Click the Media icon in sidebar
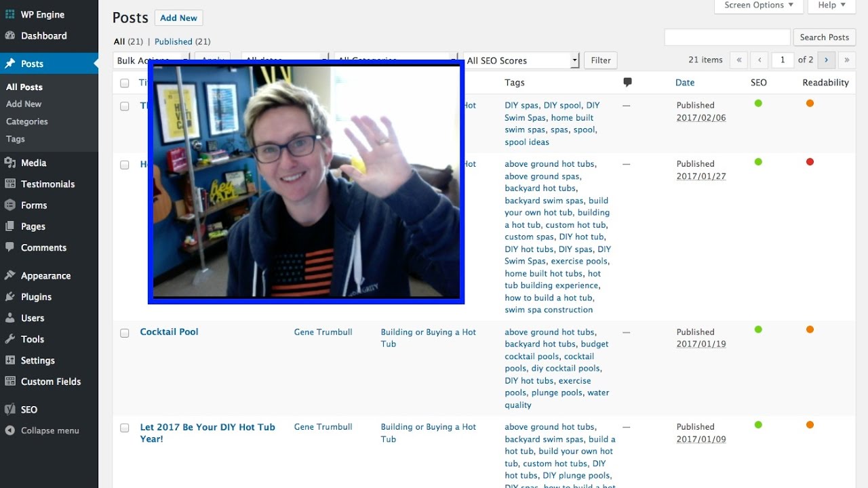 (x=10, y=163)
